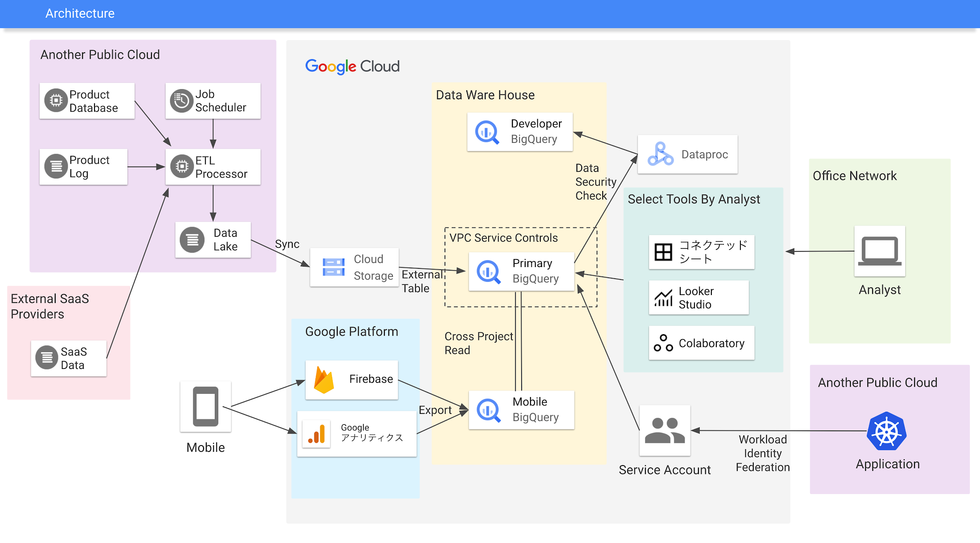Screen dimensions: 980x543
Task: Click the Product Database chip icon
Action: tap(56, 101)
